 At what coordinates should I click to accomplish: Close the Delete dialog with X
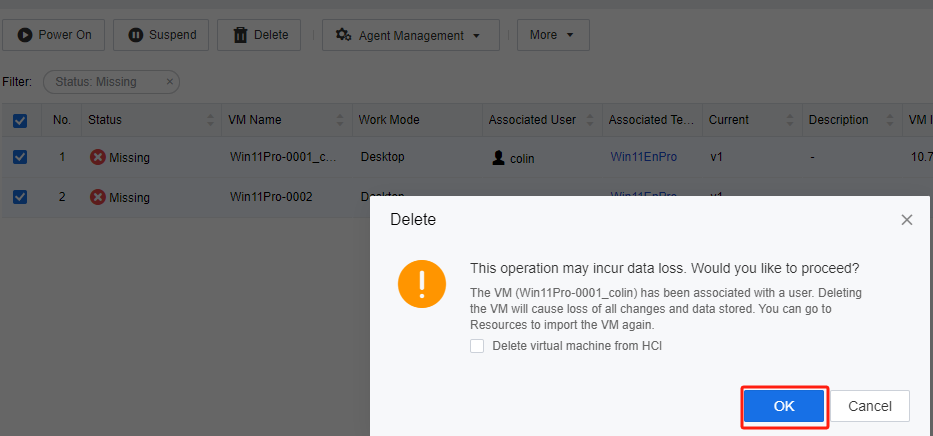pyautogui.click(x=906, y=219)
